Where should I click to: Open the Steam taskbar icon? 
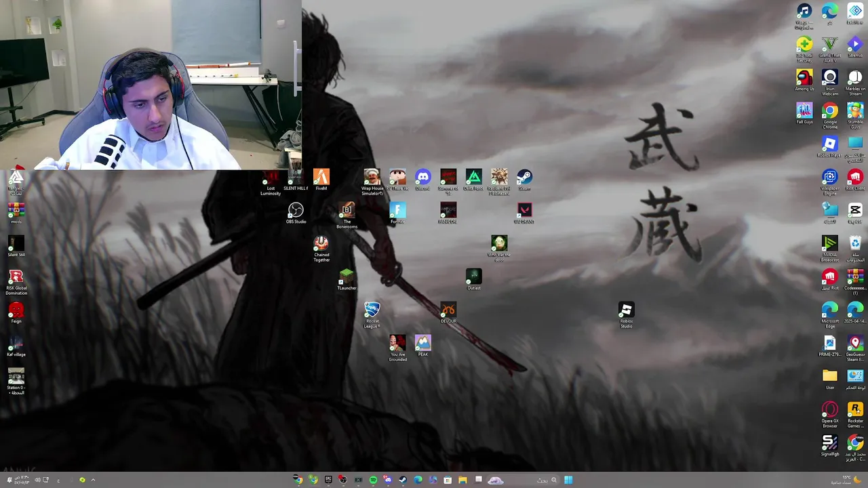click(x=403, y=480)
